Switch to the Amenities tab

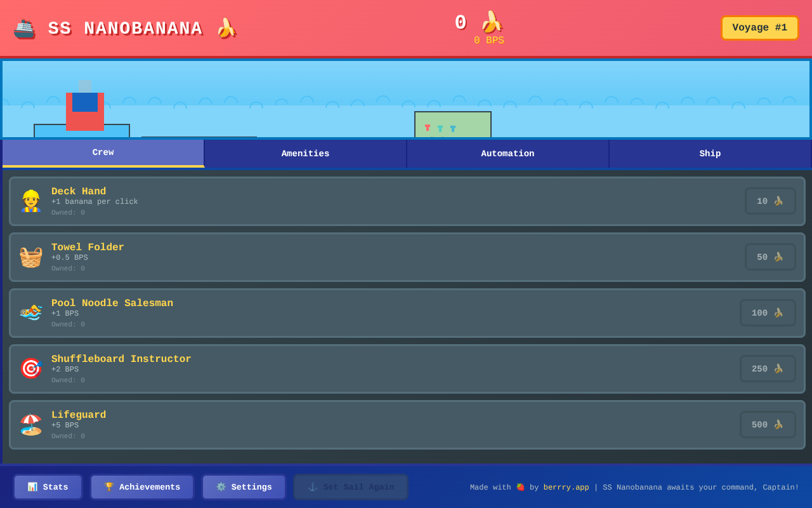click(x=305, y=154)
